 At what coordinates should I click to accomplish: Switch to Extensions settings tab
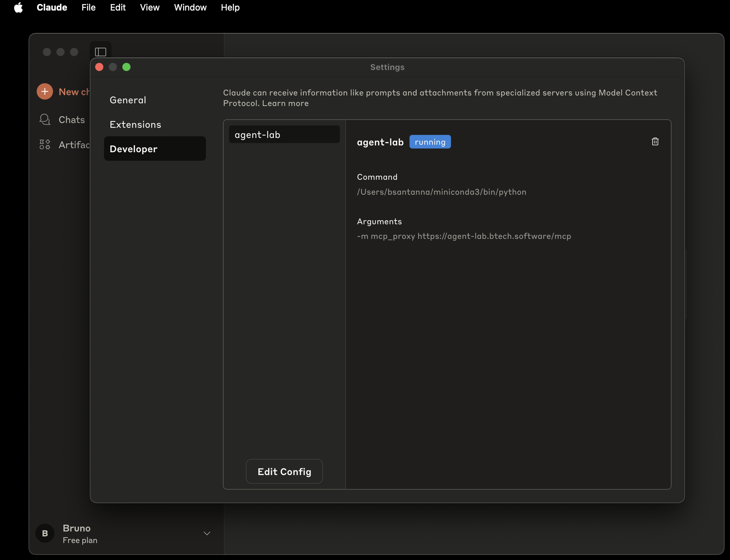155,124
